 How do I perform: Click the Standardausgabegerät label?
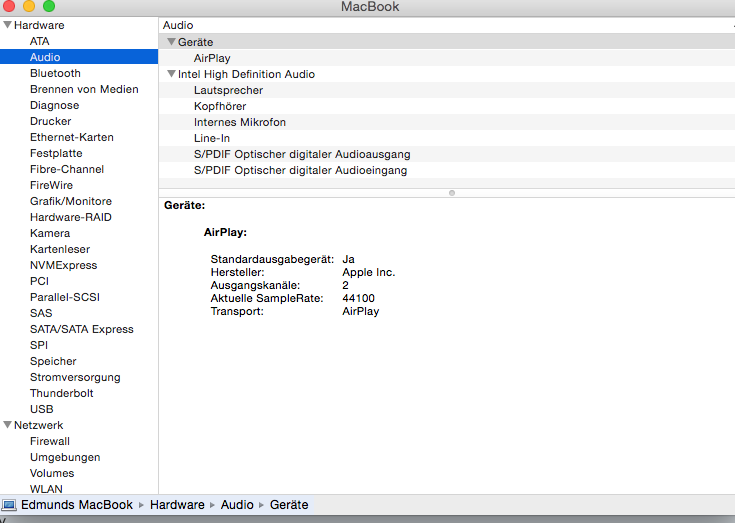(x=272, y=259)
